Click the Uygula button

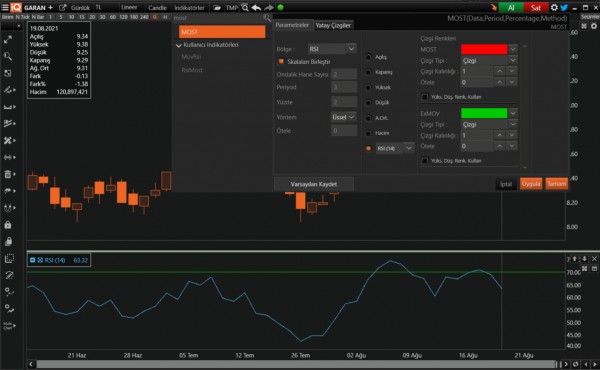[x=531, y=184]
